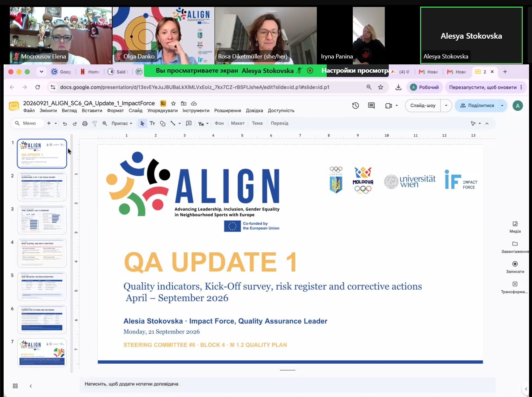Expand the Слайд-шоу dropdown arrow

(x=446, y=106)
